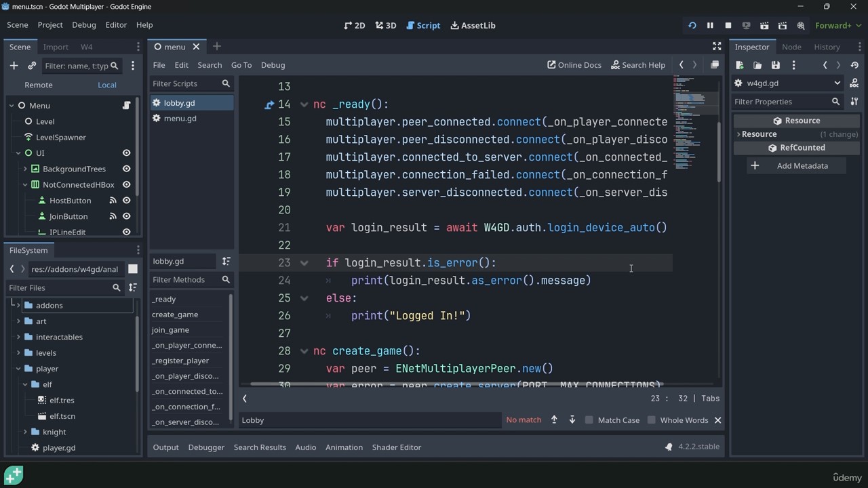Instantiate child scene with the link icon
The width and height of the screenshot is (868, 488).
pyautogui.click(x=32, y=66)
